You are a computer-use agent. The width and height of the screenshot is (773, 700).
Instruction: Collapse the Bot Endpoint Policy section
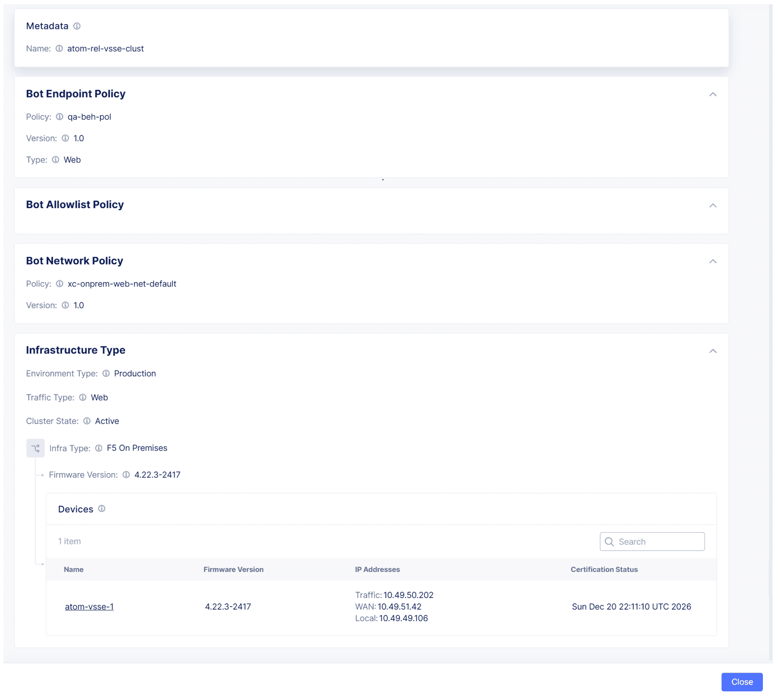pos(713,94)
